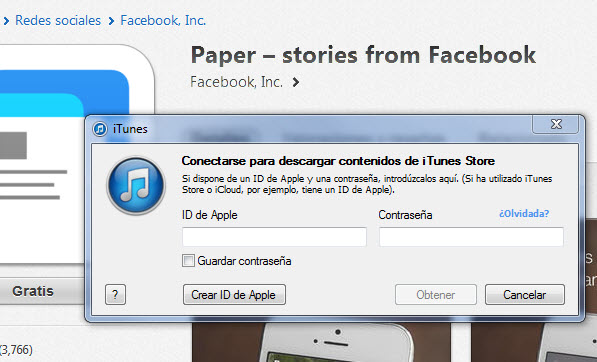Click the Crear ID de Apple button
Screen dimensions: 597x362
coord(234,295)
